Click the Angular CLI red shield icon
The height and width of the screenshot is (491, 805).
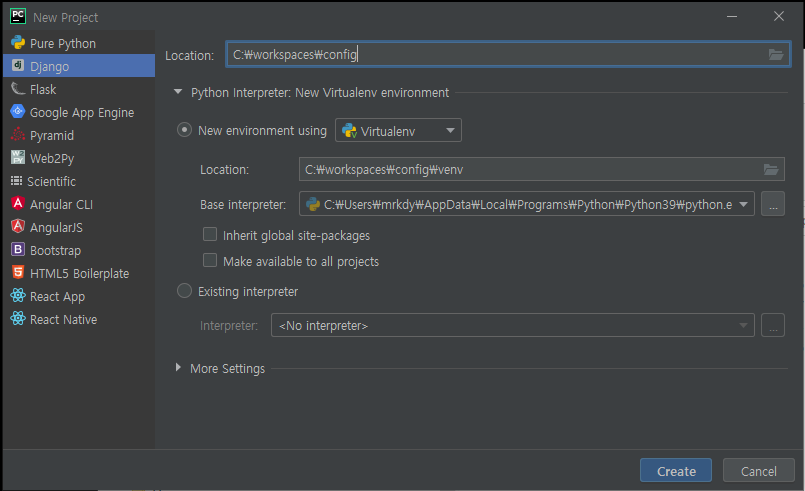(18, 203)
